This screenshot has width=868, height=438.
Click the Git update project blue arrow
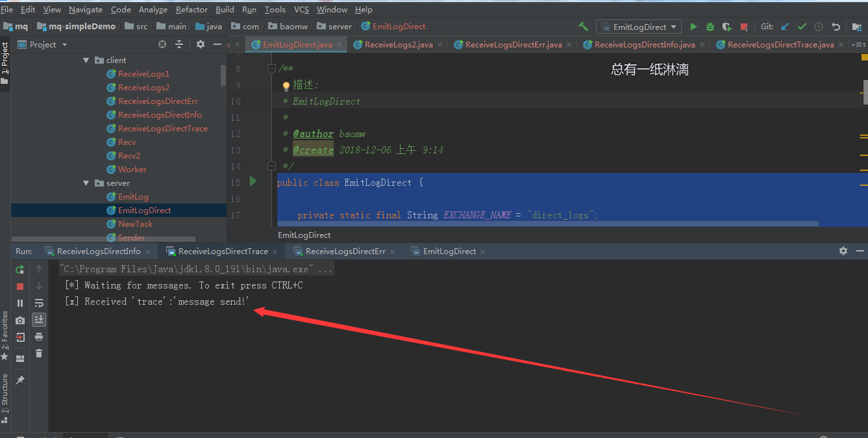pyautogui.click(x=785, y=27)
